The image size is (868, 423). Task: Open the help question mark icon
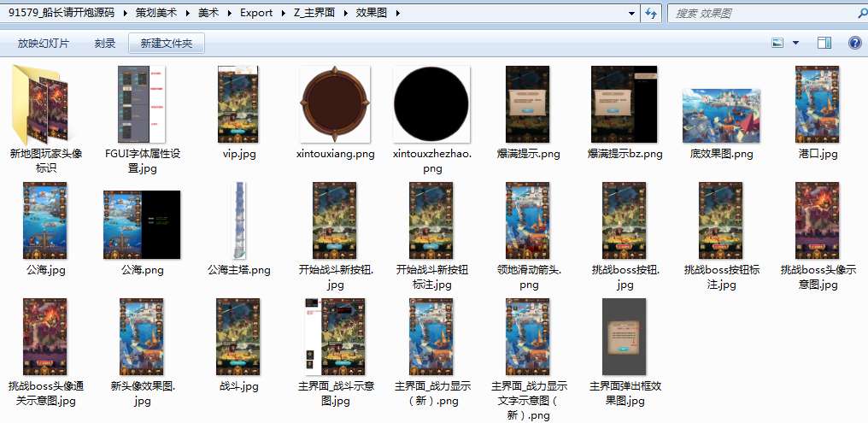click(853, 43)
